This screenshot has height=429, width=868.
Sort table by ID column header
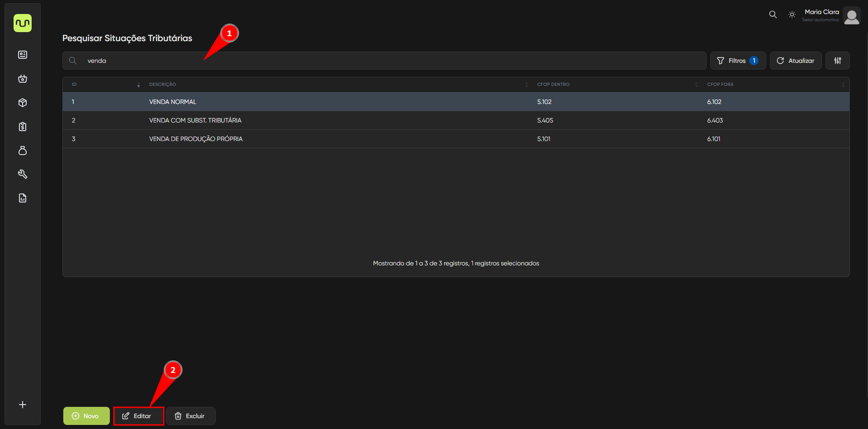[x=74, y=85]
